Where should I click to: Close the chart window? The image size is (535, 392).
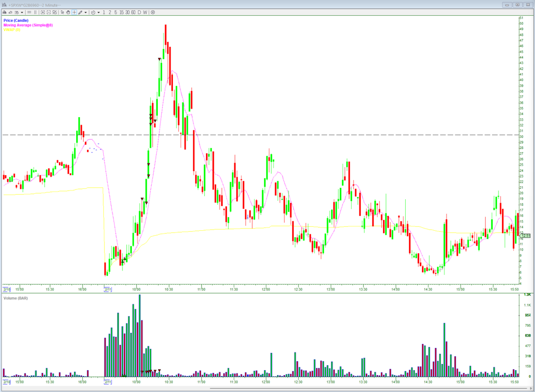[x=528, y=4]
